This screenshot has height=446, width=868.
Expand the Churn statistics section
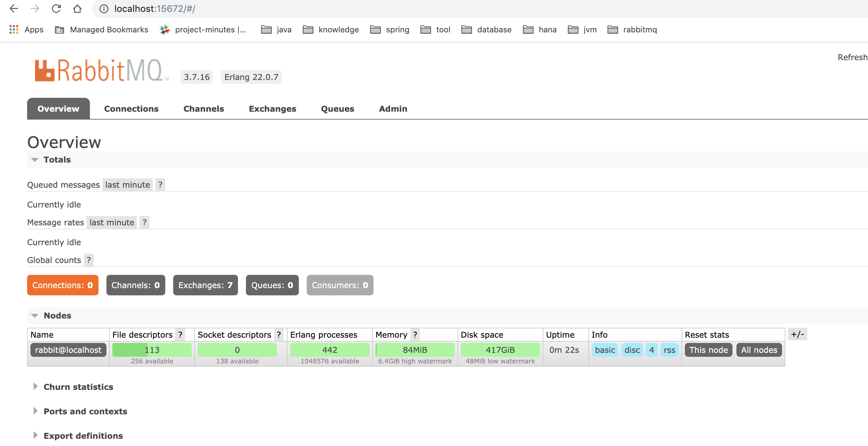(78, 387)
